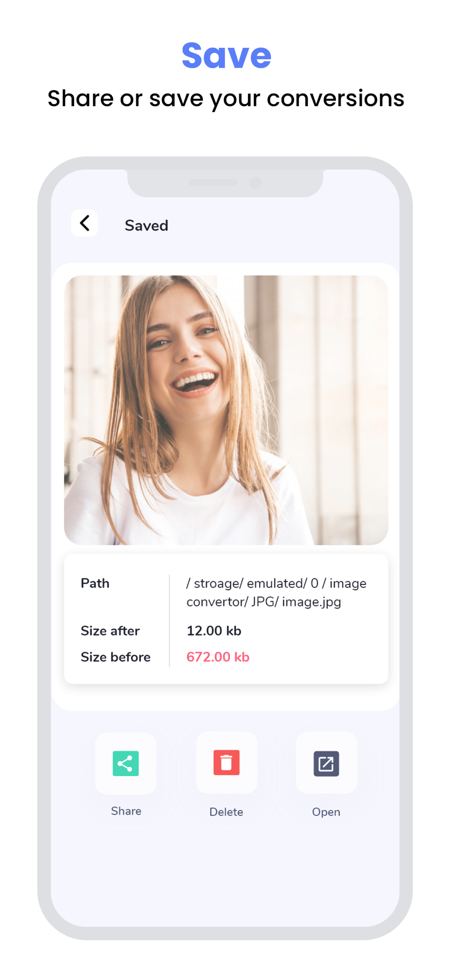Click the blue Save heading
The height and width of the screenshot is (980, 453).
coord(226,55)
